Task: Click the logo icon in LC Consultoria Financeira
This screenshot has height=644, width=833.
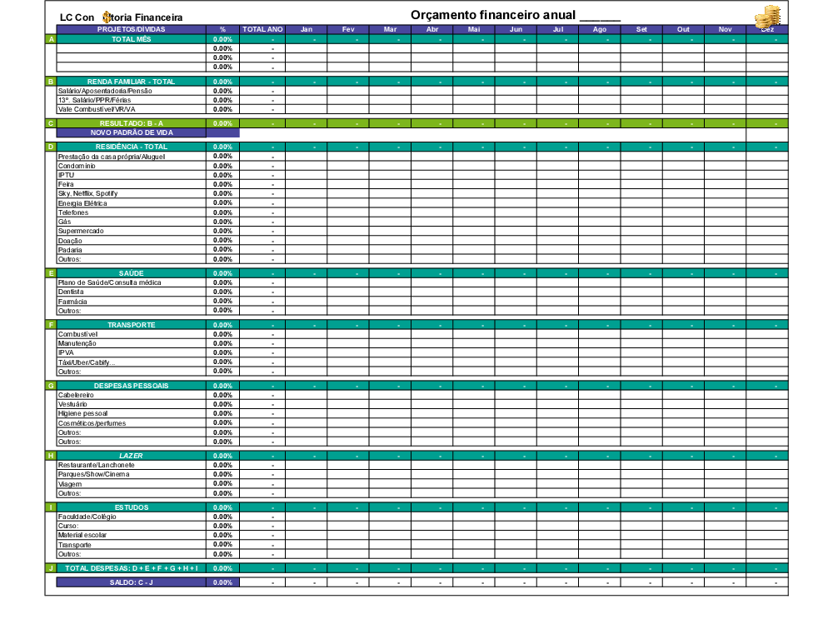Action: [x=106, y=17]
